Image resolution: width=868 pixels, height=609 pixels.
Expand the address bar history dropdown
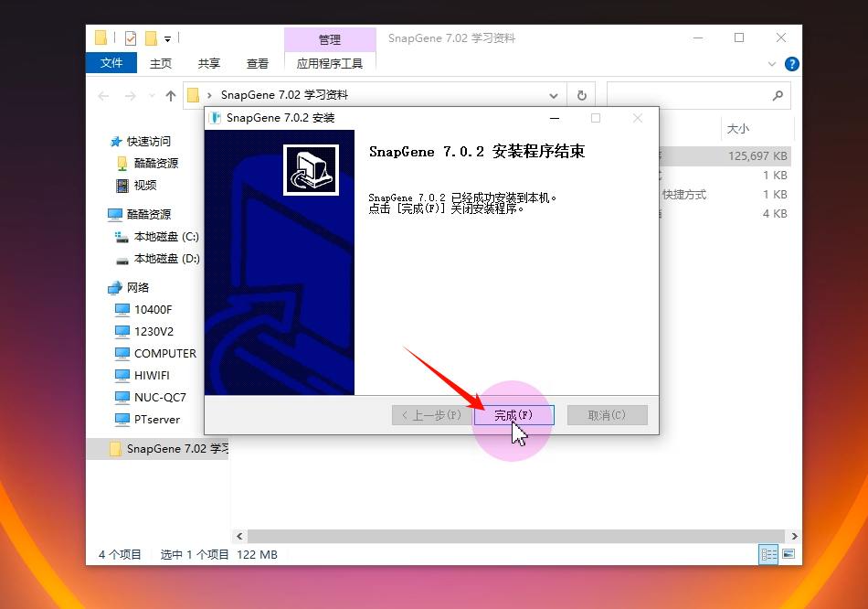tap(554, 95)
